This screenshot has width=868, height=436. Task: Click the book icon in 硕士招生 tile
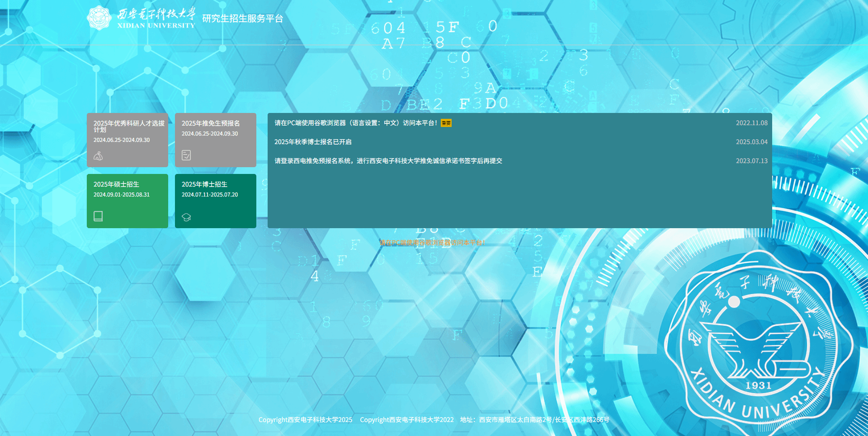pyautogui.click(x=98, y=216)
